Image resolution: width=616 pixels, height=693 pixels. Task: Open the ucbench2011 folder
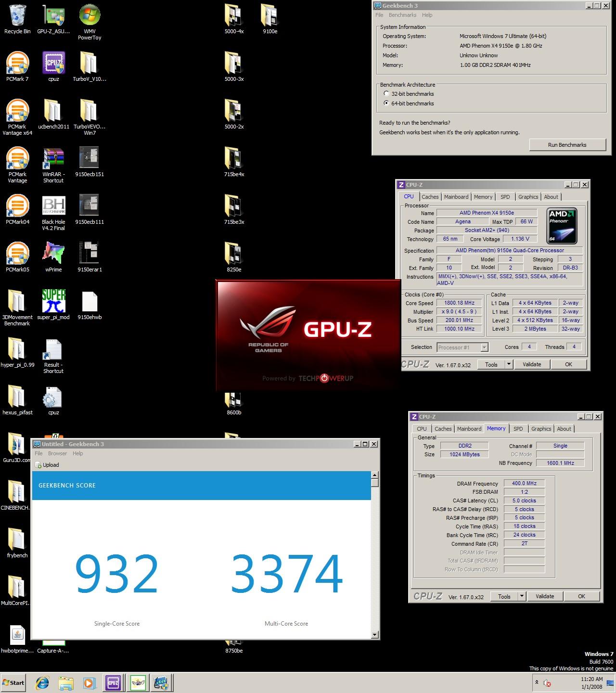[53, 115]
